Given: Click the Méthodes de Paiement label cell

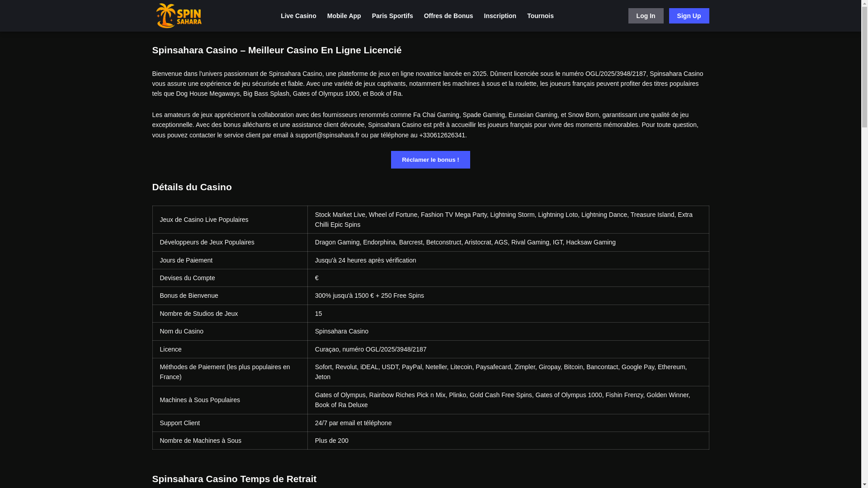Looking at the screenshot, I should [x=230, y=372].
